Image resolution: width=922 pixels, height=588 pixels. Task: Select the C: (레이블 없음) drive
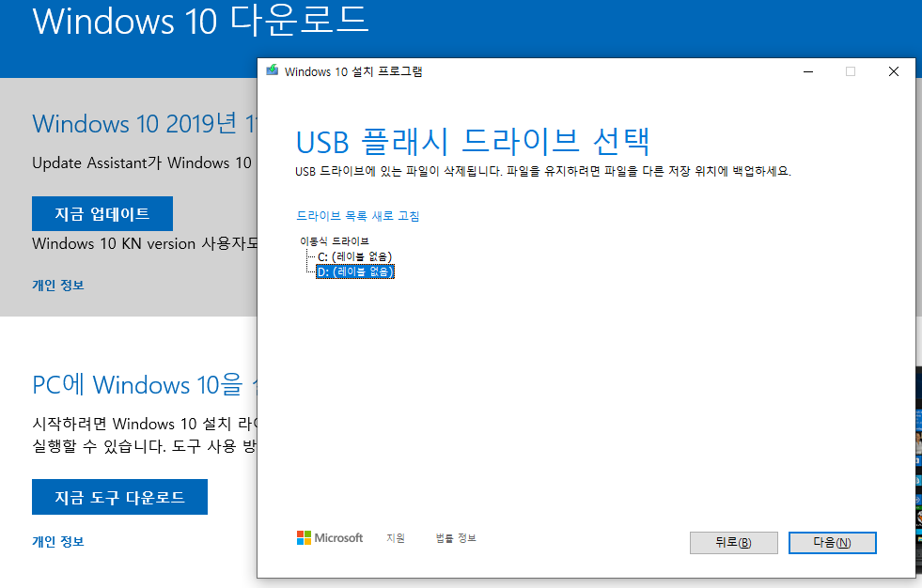(x=354, y=256)
